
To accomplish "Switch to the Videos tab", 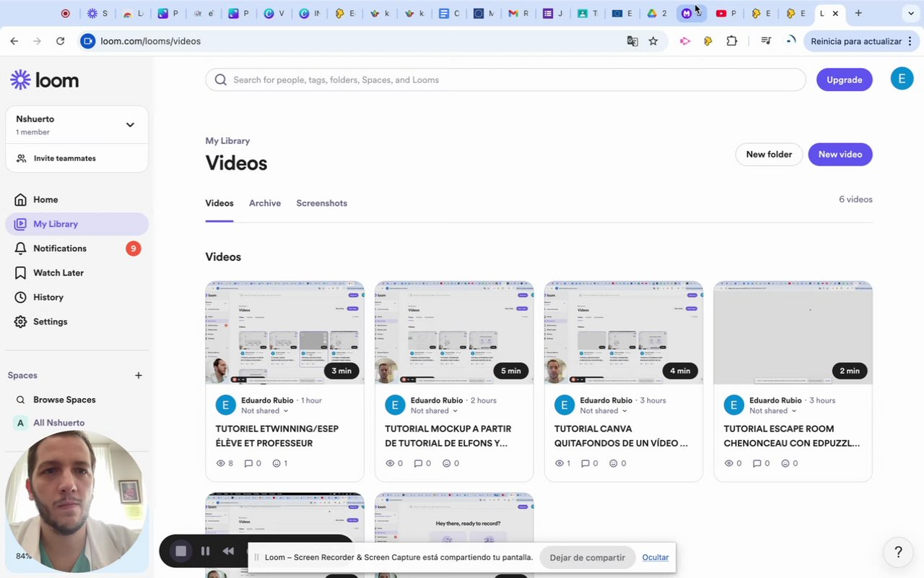I will pyautogui.click(x=219, y=204).
